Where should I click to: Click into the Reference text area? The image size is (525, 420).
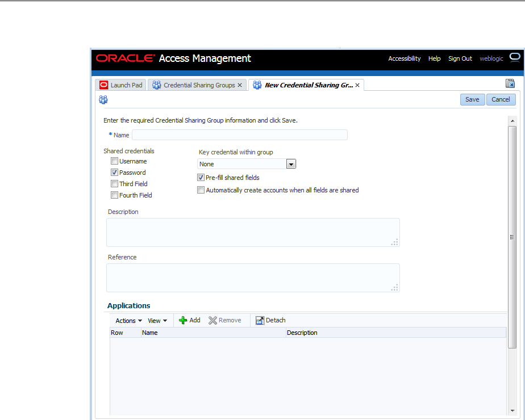click(x=253, y=278)
